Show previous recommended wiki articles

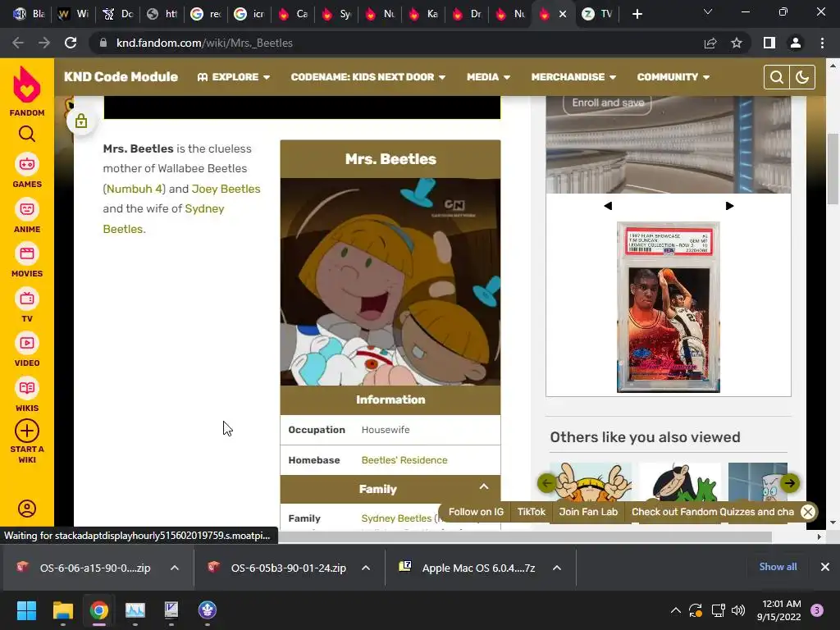pos(546,483)
